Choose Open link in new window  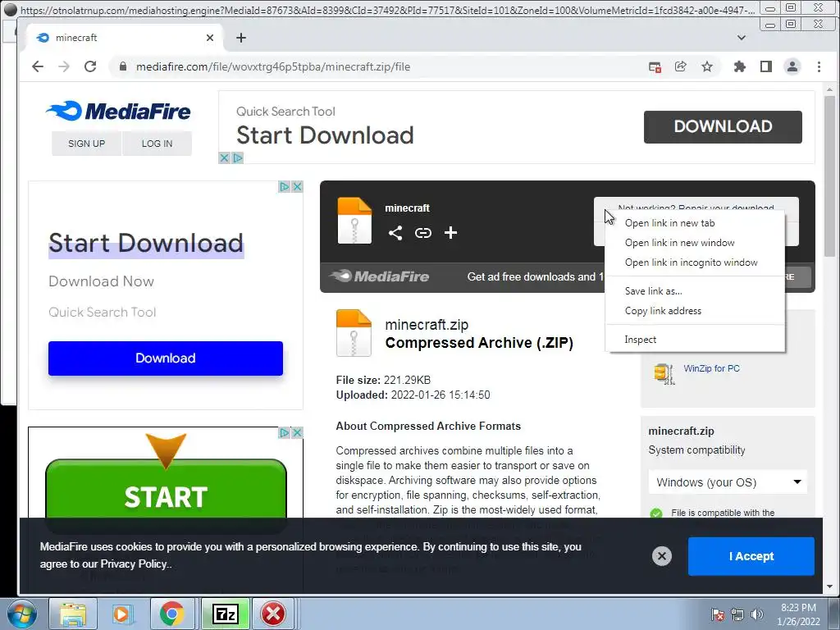tap(695, 243)
